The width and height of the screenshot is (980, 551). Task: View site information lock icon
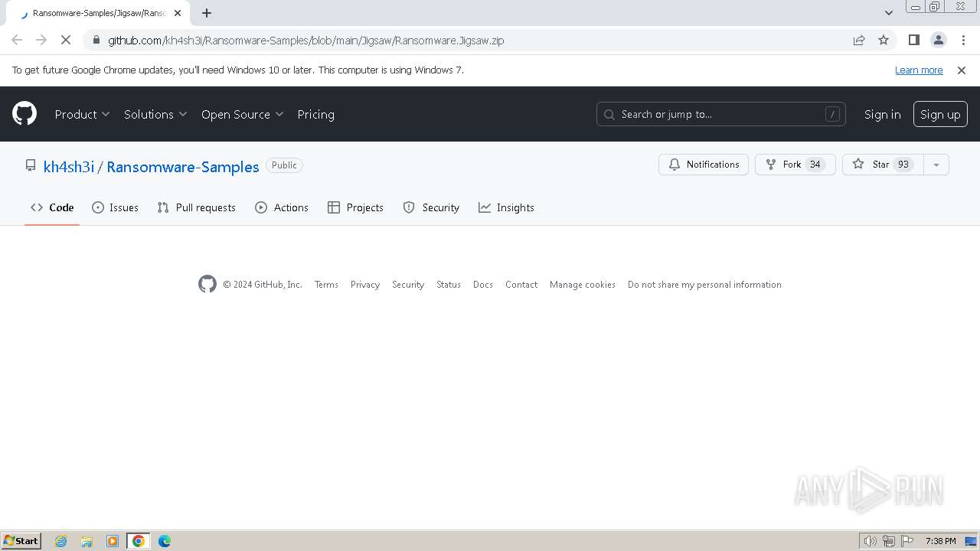[95, 41]
